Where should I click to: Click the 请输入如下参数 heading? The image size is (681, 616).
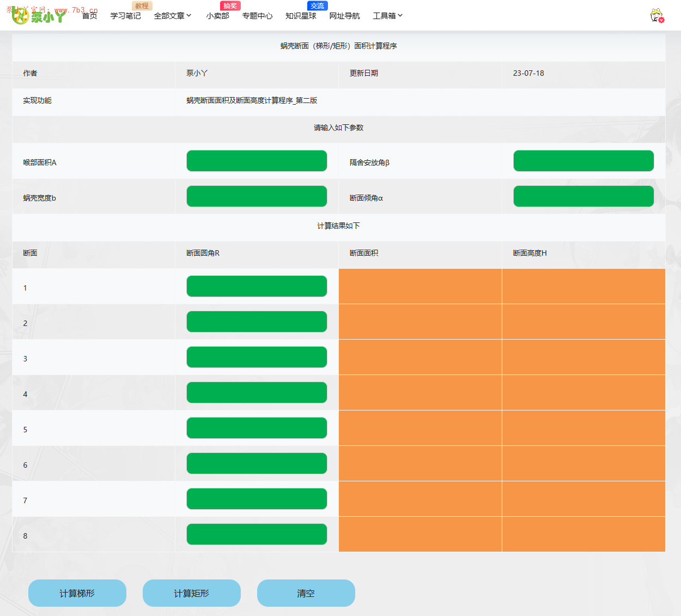point(339,128)
